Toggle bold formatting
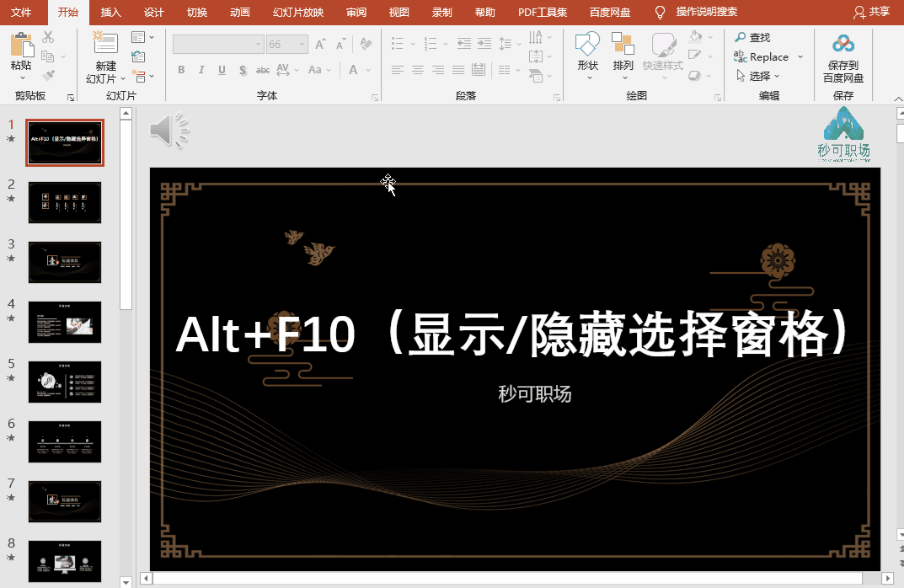The height and width of the screenshot is (588, 904). (x=181, y=71)
